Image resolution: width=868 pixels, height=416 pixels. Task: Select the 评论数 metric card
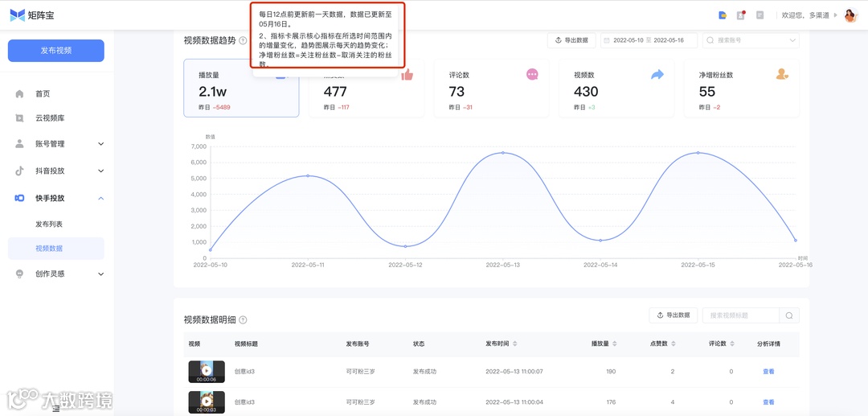(x=491, y=89)
